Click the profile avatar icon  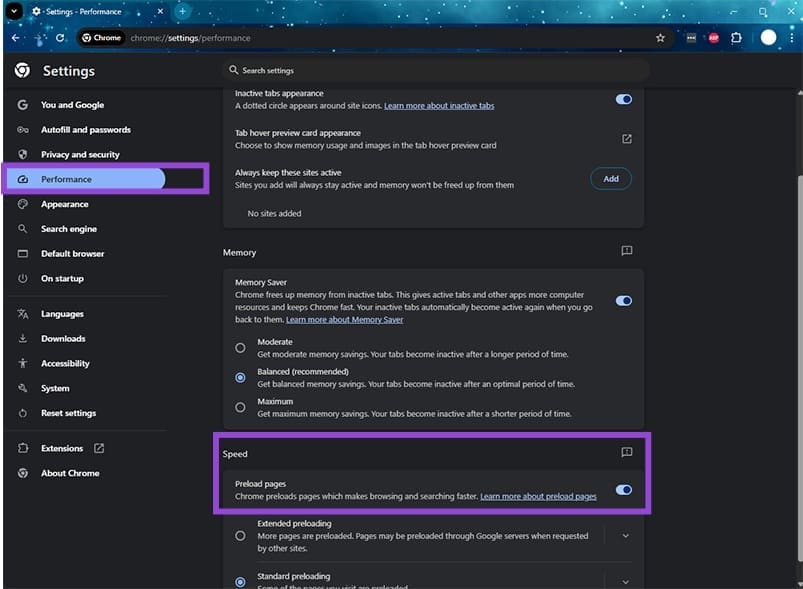768,37
